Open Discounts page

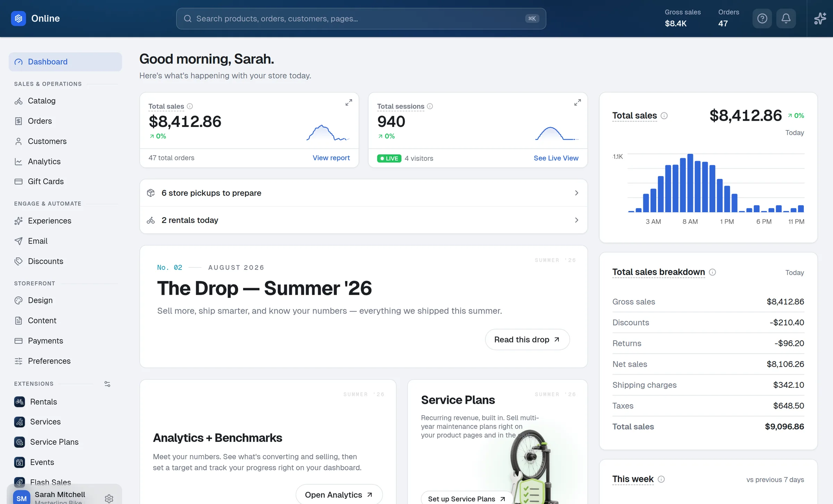[65, 261]
